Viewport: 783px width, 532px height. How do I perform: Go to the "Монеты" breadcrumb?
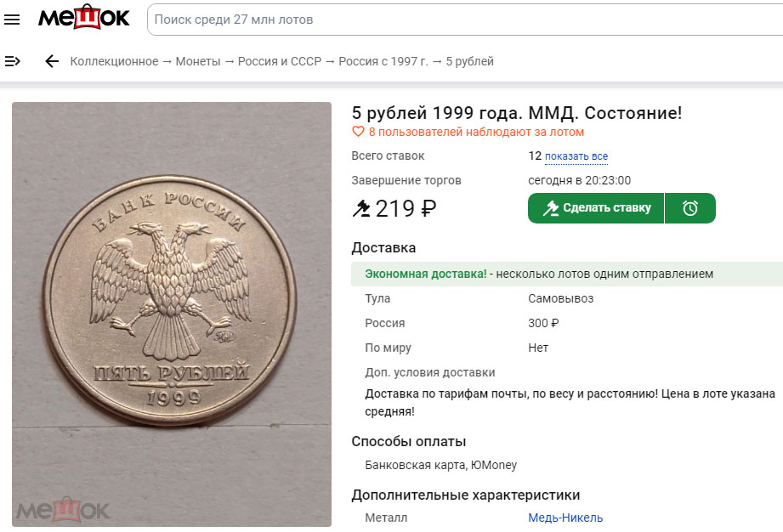tap(198, 61)
